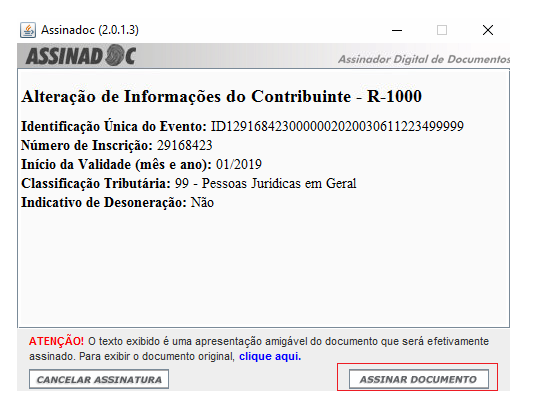Click the 'Identificação Única do Evento:' label
Image resolution: width=533 pixels, height=410 pixels.
click(114, 126)
